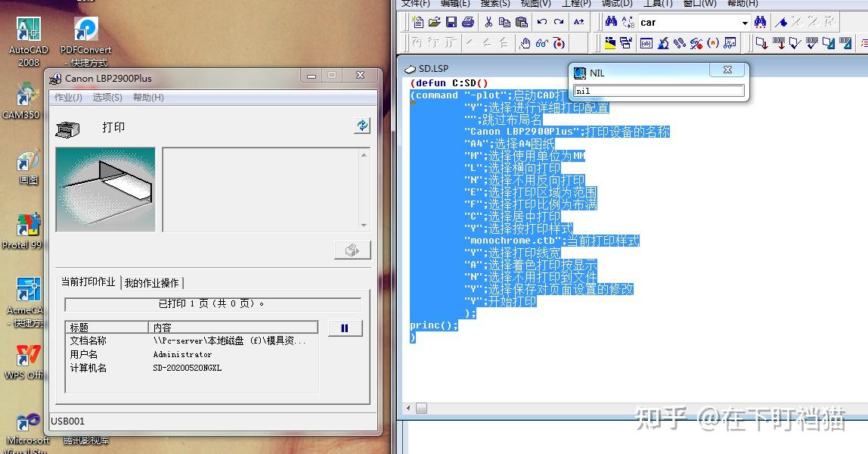Click the 标题 column header
This screenshot has height=454, width=868.
coord(107,327)
